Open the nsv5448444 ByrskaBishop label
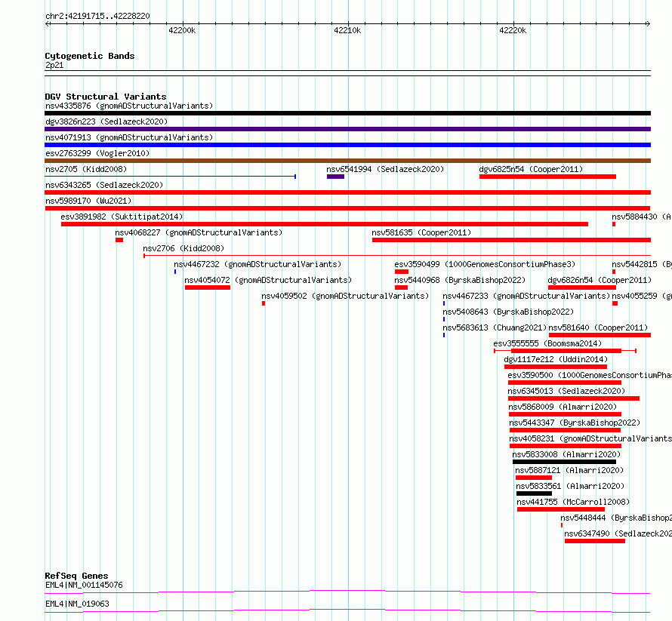Viewport: 672px width, 621px height. [x=616, y=518]
